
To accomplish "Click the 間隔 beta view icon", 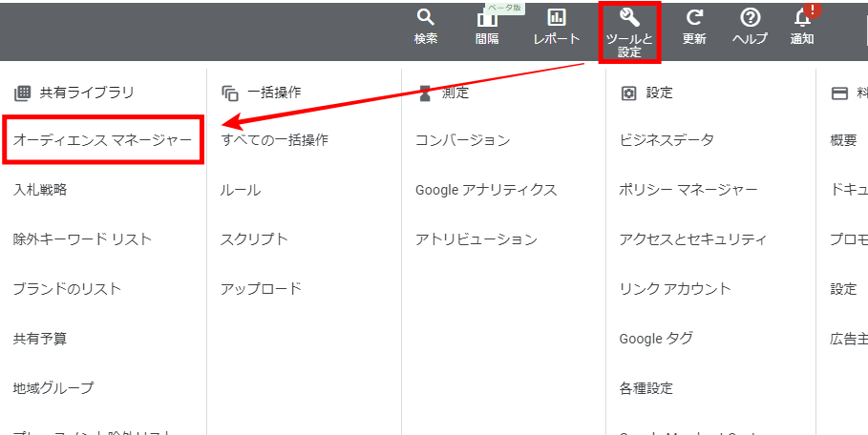I will (x=487, y=19).
